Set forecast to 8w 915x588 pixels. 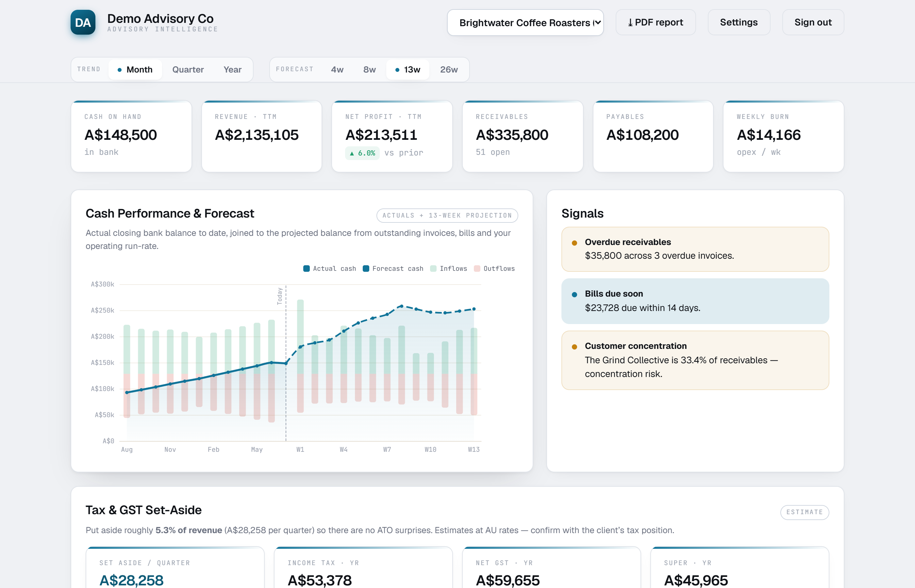[369, 70]
